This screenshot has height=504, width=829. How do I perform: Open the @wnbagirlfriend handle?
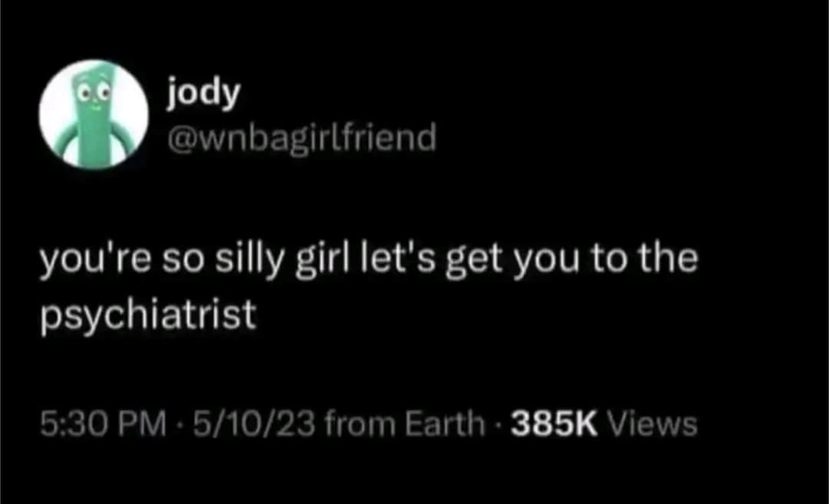(x=302, y=138)
